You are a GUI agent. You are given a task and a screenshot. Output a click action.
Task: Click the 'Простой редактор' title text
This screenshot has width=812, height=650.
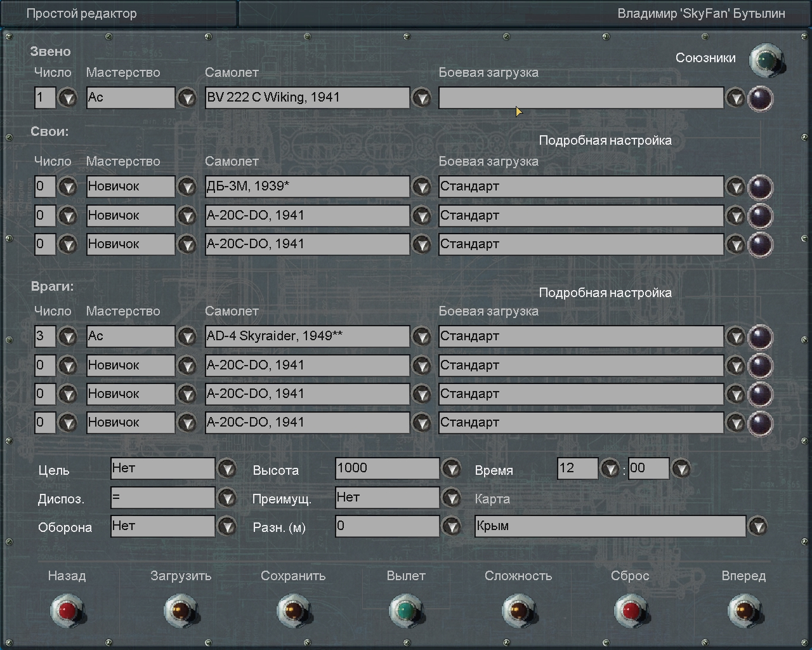tap(81, 13)
